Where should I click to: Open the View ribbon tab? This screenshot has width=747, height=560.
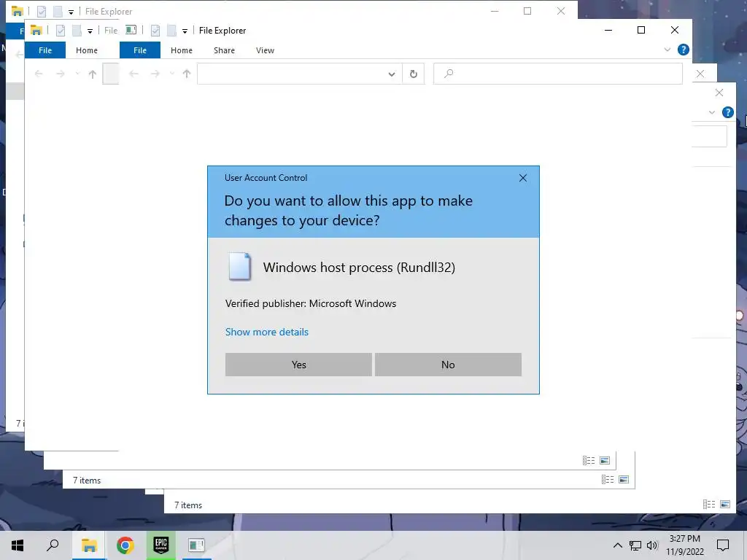coord(265,50)
